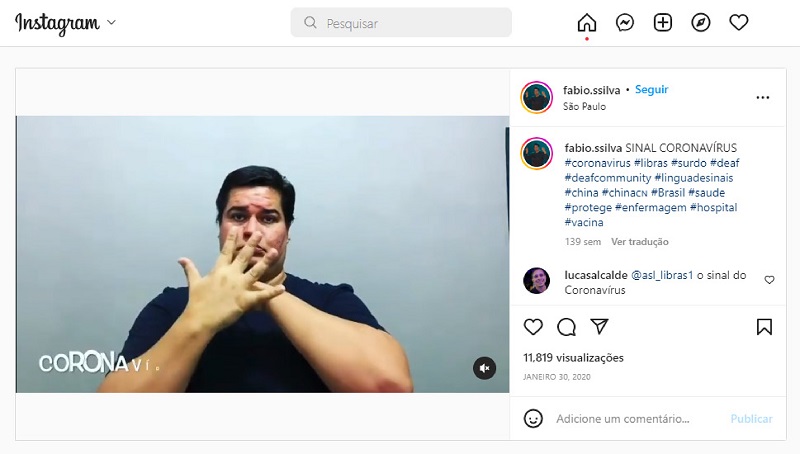
Task: Share the post with paper plane icon
Action: pos(599,326)
